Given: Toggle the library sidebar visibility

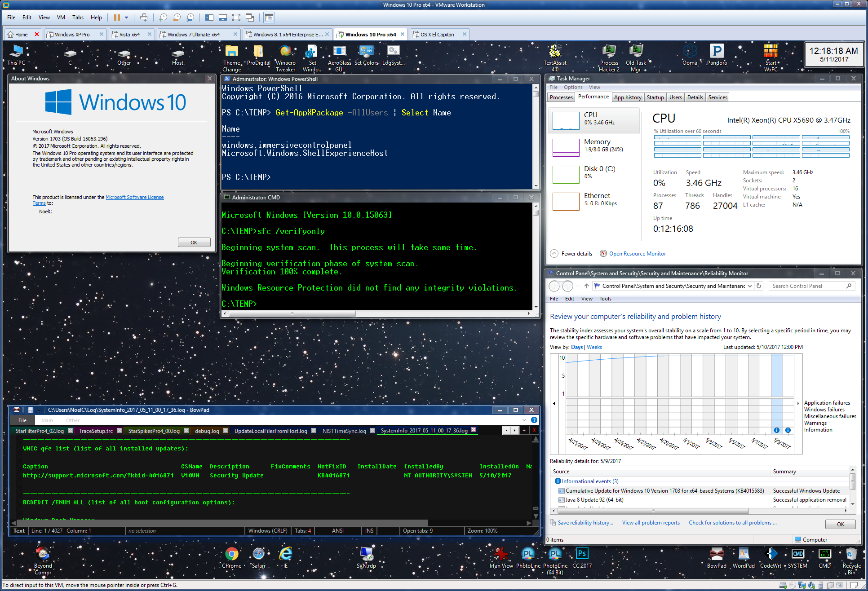Looking at the screenshot, I should click(209, 18).
